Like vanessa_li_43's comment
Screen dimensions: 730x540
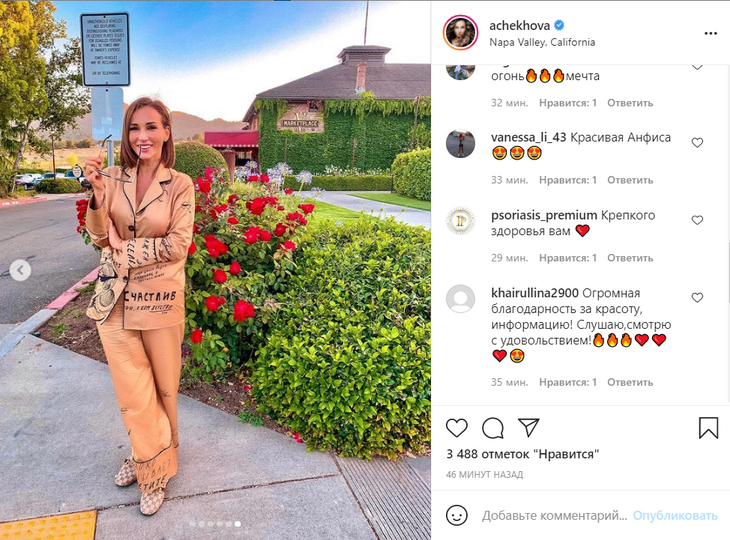coord(697,142)
